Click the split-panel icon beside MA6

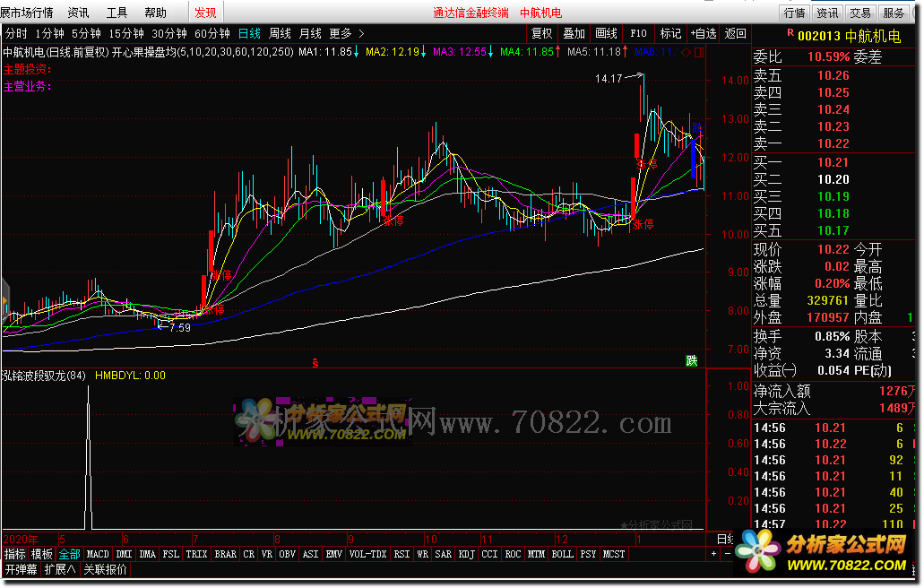[x=699, y=53]
